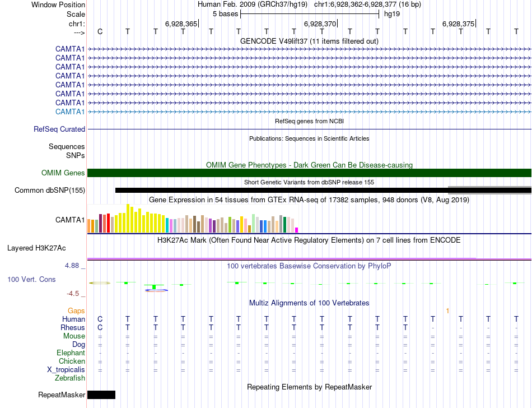
Task: Click the orange "1" in the Gaps row
Action: [x=448, y=311]
